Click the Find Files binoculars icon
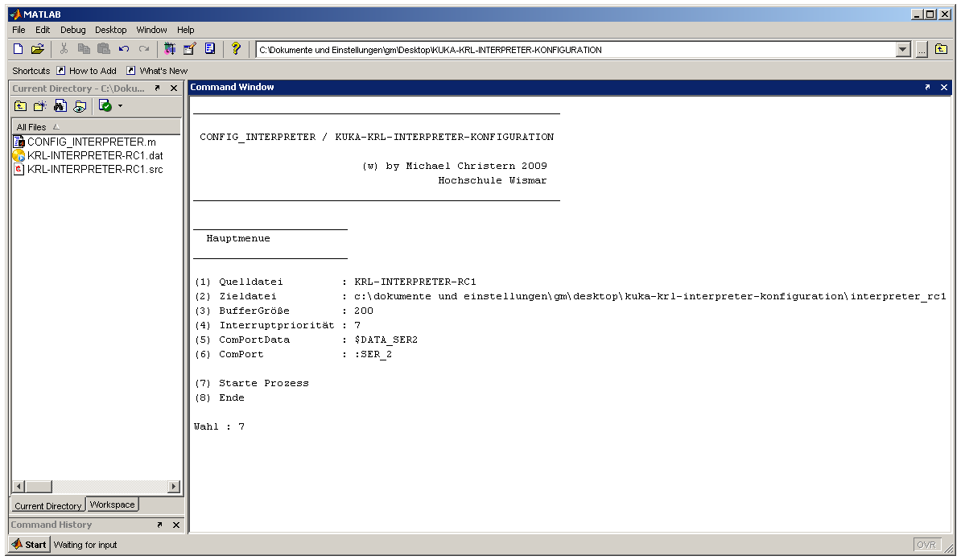This screenshot has width=961, height=560. click(60, 105)
